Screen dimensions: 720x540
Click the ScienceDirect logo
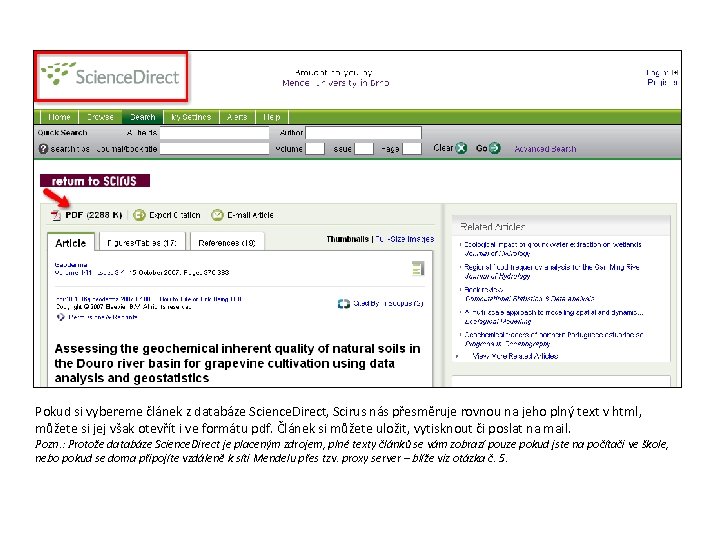110,75
